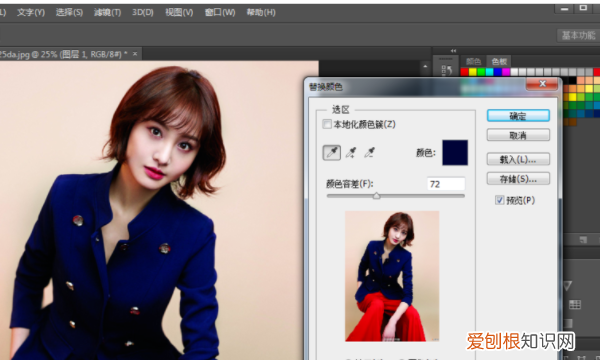Pick the black swatch in the 色板 panel
Image resolution: width=600 pixels, height=360 pixels.
click(572, 80)
